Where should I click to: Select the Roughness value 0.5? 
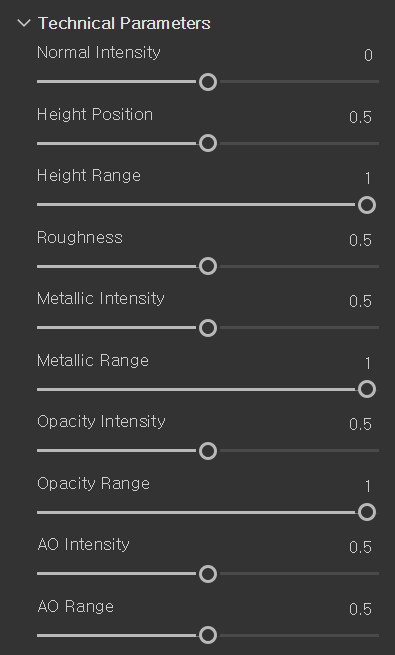360,240
